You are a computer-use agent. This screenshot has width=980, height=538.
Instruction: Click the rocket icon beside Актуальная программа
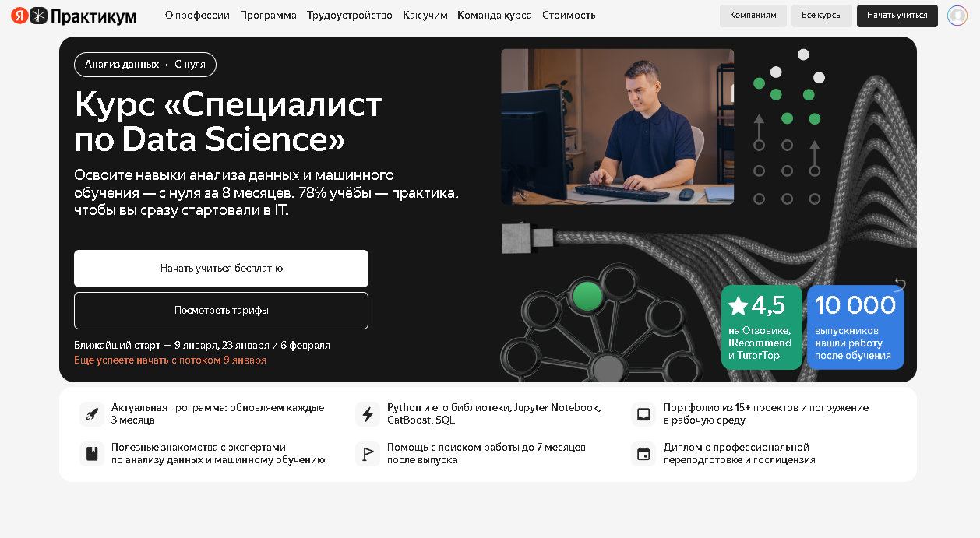pyautogui.click(x=92, y=413)
